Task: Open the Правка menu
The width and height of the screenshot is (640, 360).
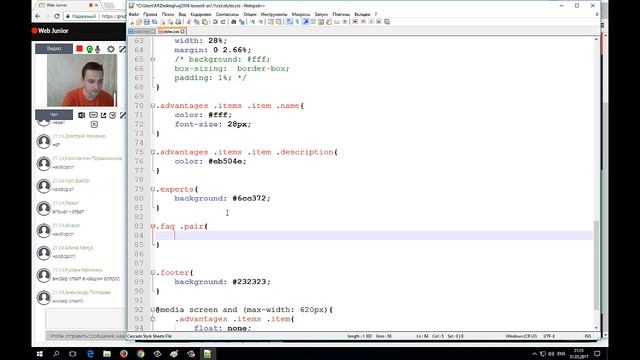Action: coord(150,14)
